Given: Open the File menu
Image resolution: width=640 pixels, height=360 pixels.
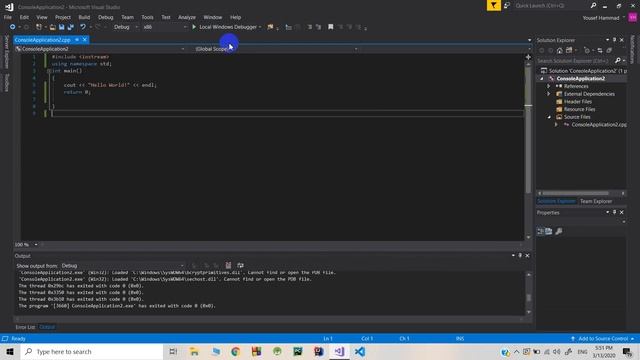Looking at the screenshot, I should 8,17.
